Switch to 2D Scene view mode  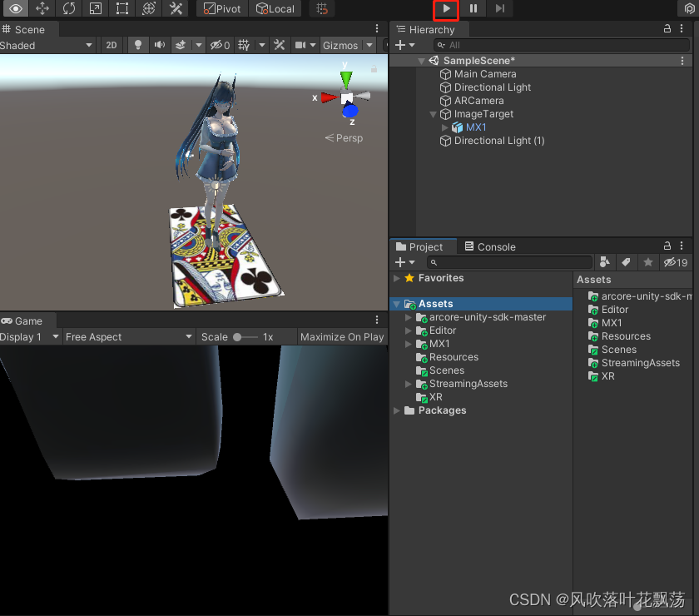coord(112,45)
